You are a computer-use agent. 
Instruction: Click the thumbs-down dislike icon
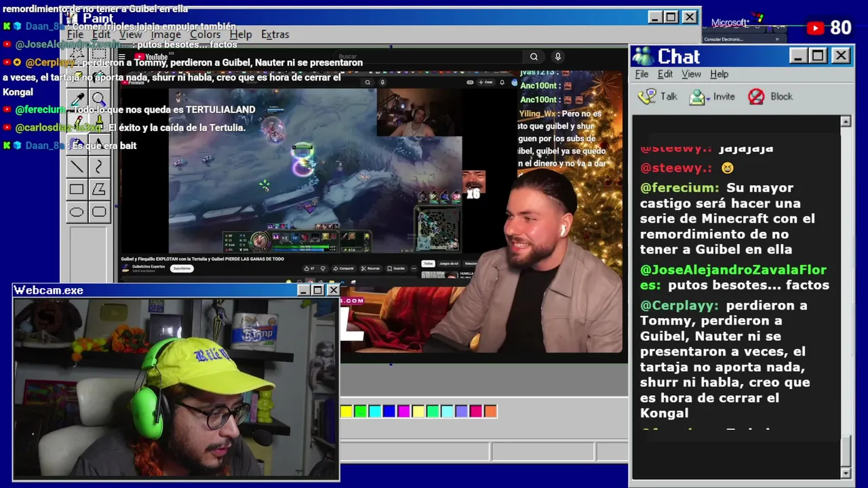click(323, 268)
